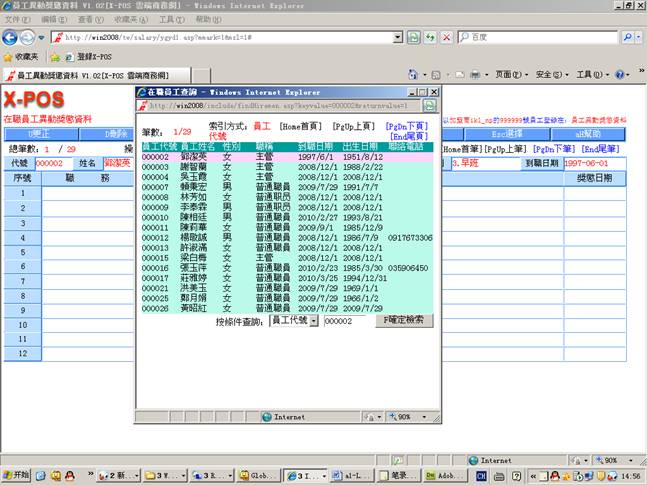This screenshot has width=647, height=485.
Task: Click the Help question mark icon
Action: [x=620, y=75]
